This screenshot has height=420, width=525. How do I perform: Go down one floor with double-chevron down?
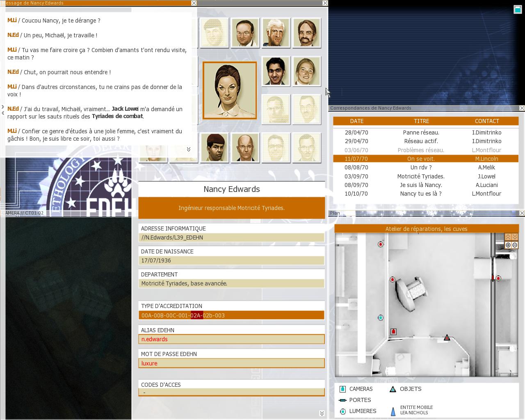coord(515,237)
